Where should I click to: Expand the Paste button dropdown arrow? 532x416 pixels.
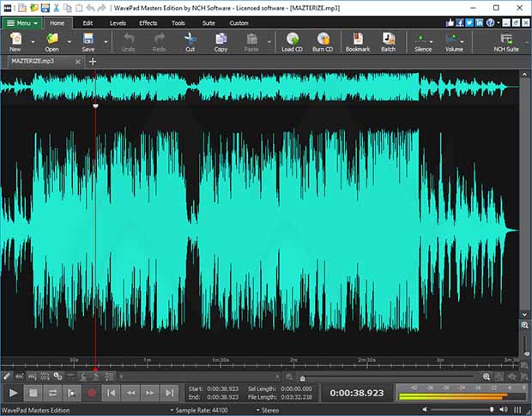269,42
